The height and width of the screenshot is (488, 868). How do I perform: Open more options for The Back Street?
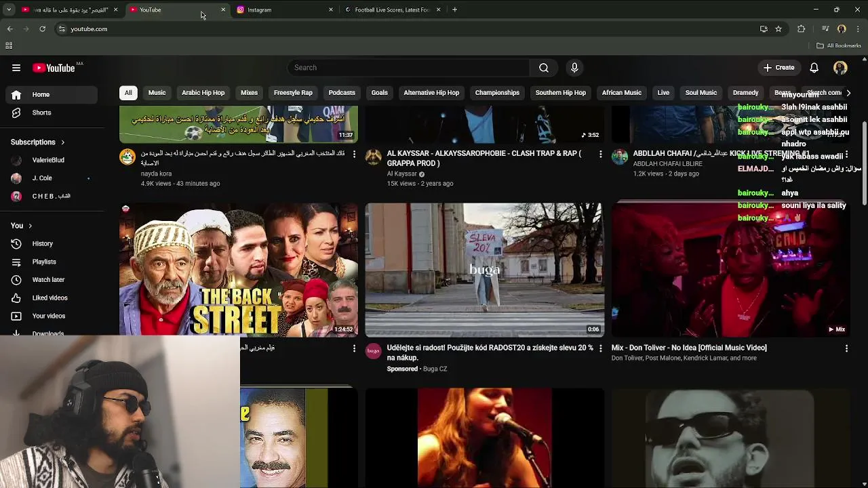[354, 348]
